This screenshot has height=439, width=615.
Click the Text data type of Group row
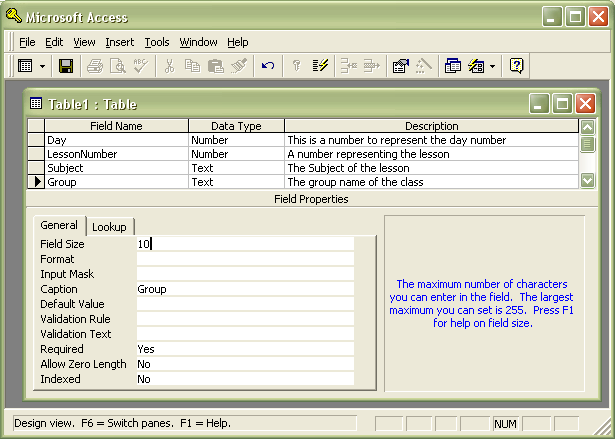[237, 182]
